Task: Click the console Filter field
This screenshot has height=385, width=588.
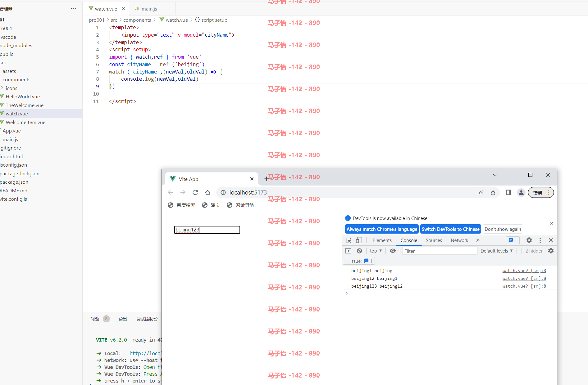Action: [x=440, y=251]
